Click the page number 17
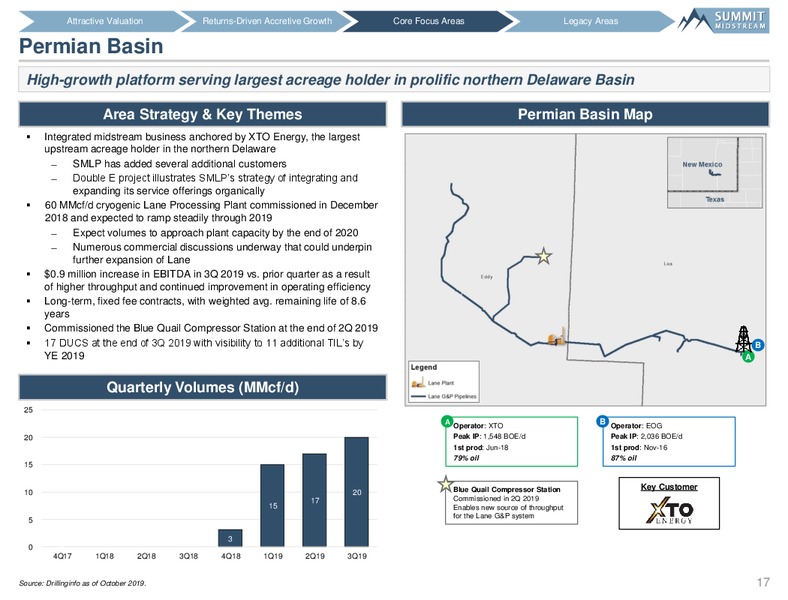This screenshot has height=600, width=788. pyautogui.click(x=763, y=582)
